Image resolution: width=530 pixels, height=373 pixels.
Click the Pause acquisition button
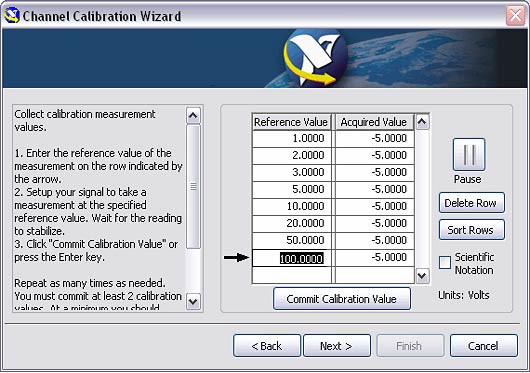(x=469, y=154)
